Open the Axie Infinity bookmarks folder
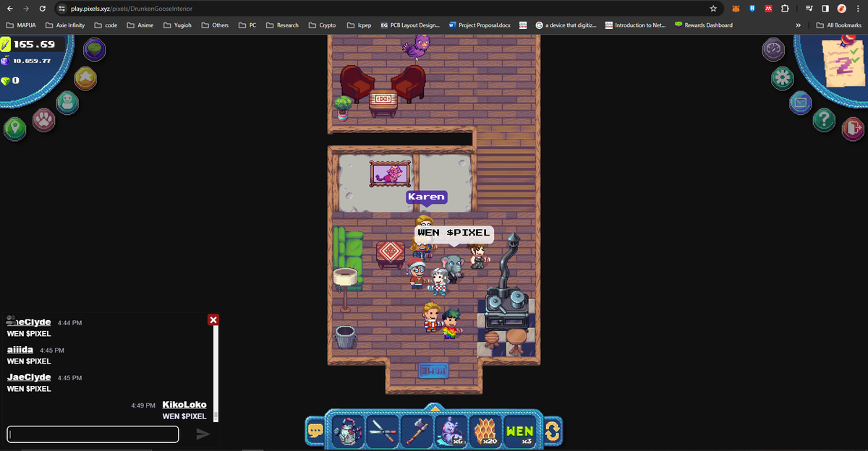 point(64,25)
